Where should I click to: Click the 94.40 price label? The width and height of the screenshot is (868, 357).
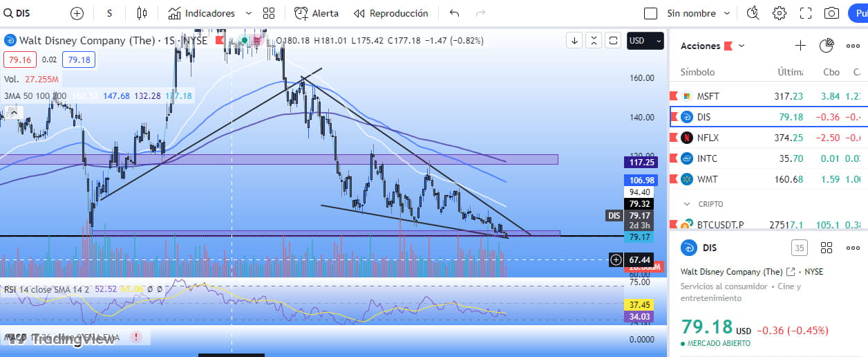640,192
